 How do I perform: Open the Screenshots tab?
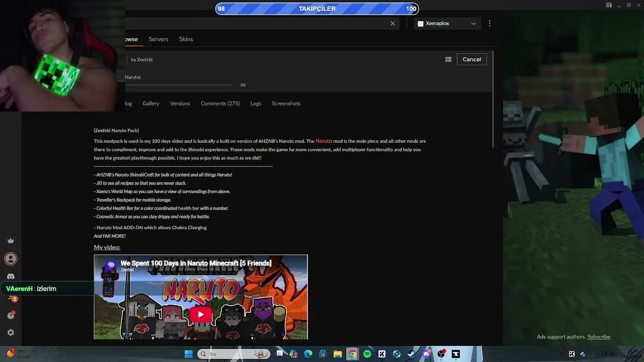pos(286,104)
